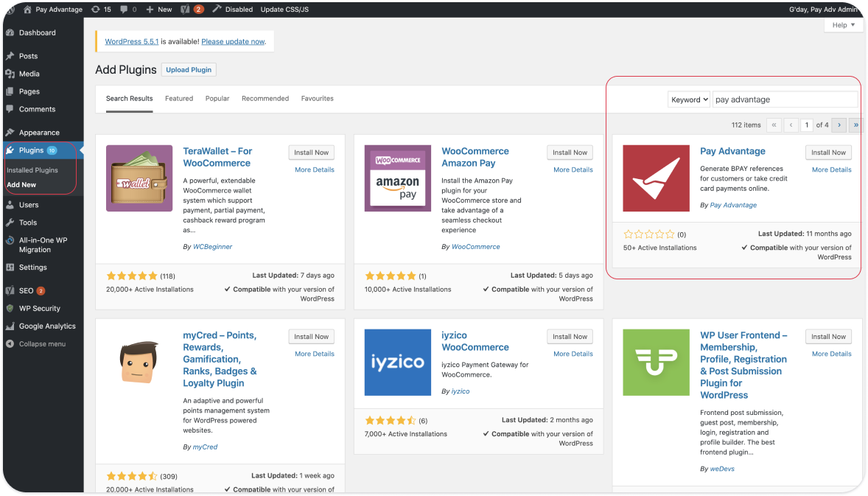Image resolution: width=868 pixels, height=496 pixels.
Task: Install iyzico WooCommerce now
Action: point(570,337)
